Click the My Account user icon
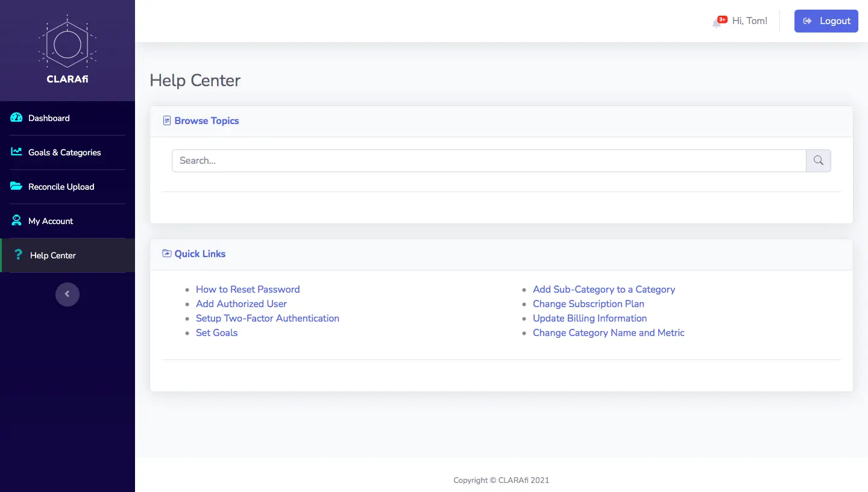Image resolution: width=868 pixels, height=492 pixels. point(16,221)
